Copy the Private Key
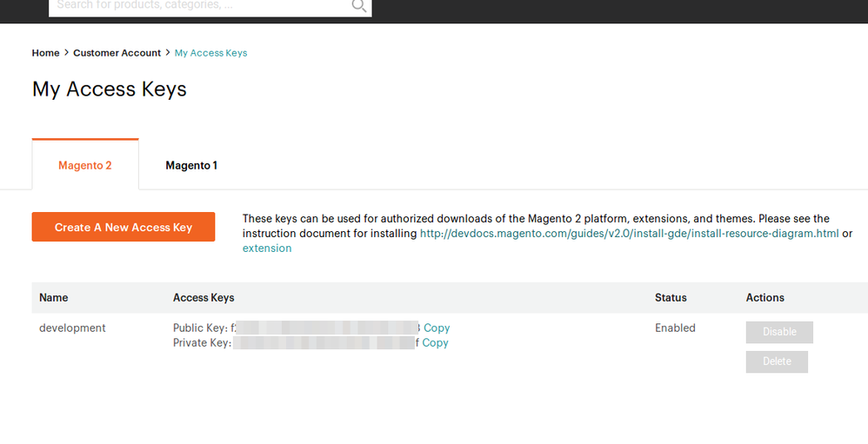The image size is (868, 444). (x=435, y=343)
